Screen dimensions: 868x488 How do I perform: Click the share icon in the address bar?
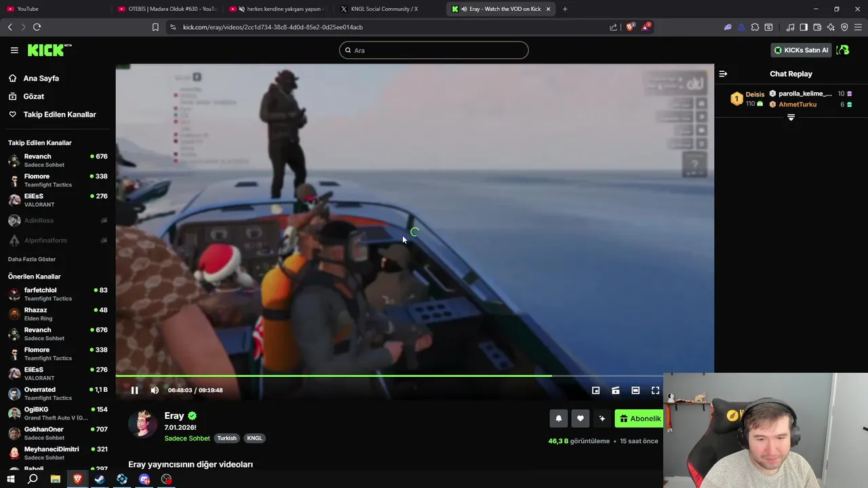[613, 27]
